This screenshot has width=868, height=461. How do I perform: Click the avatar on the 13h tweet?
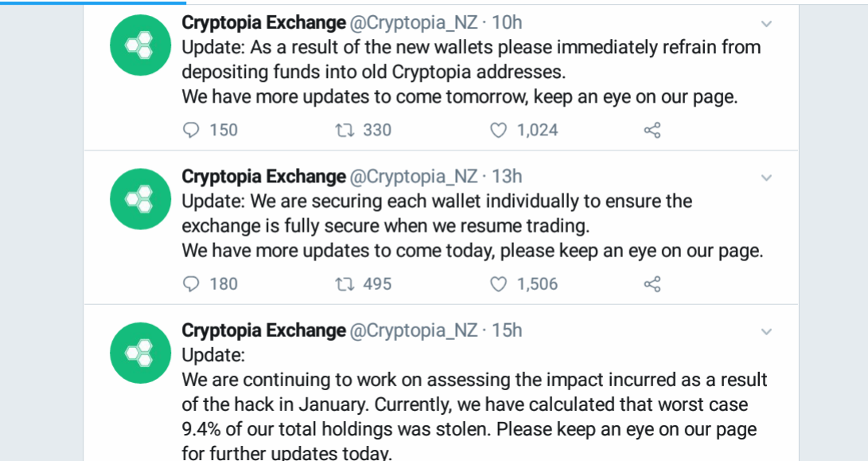click(x=139, y=198)
